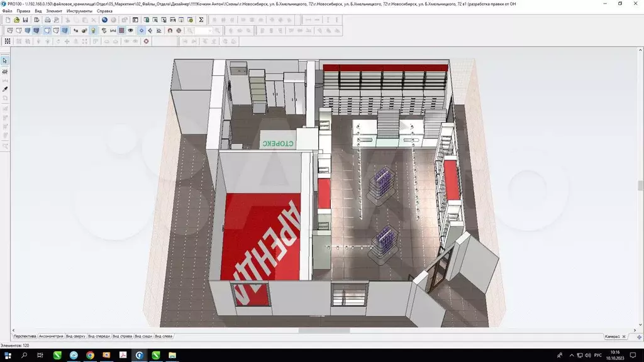Switch to the Аксонометрия view tab

(x=51, y=337)
